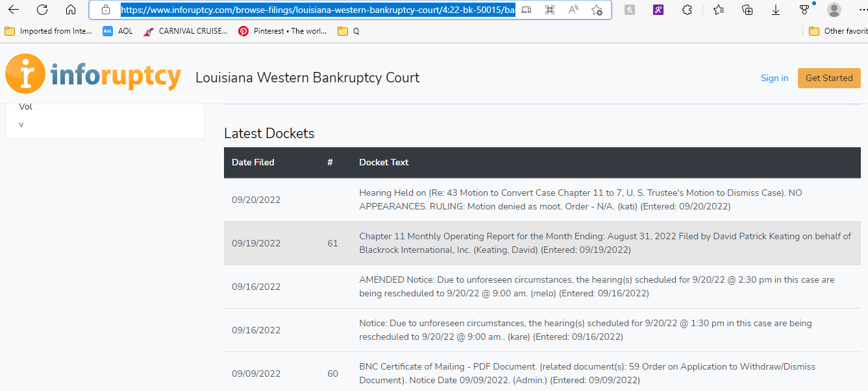
Task: Click the 1:30 pm rescheduling Notice text
Action: click(x=586, y=330)
